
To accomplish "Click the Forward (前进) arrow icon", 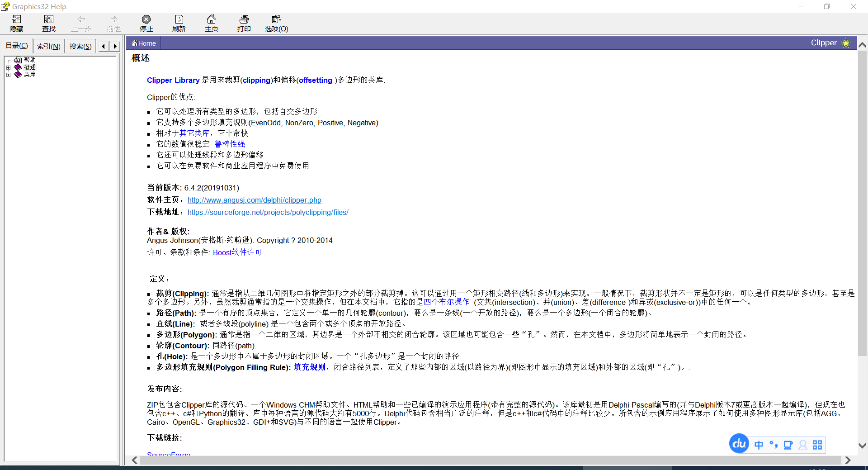I will pos(114,19).
